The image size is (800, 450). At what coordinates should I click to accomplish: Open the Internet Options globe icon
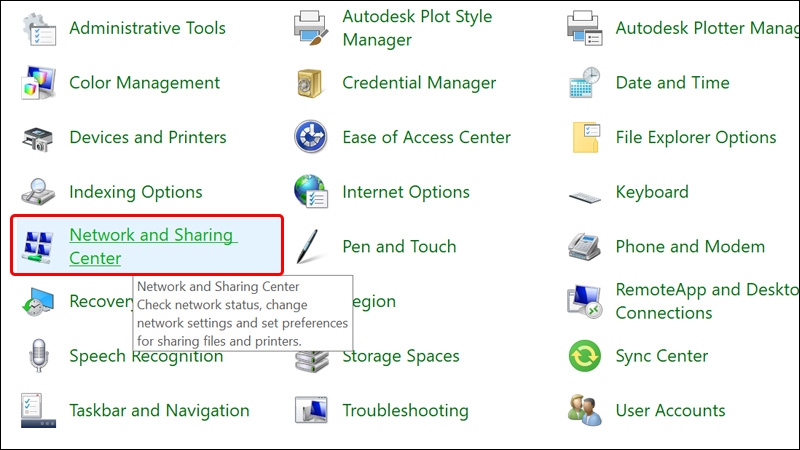click(311, 191)
